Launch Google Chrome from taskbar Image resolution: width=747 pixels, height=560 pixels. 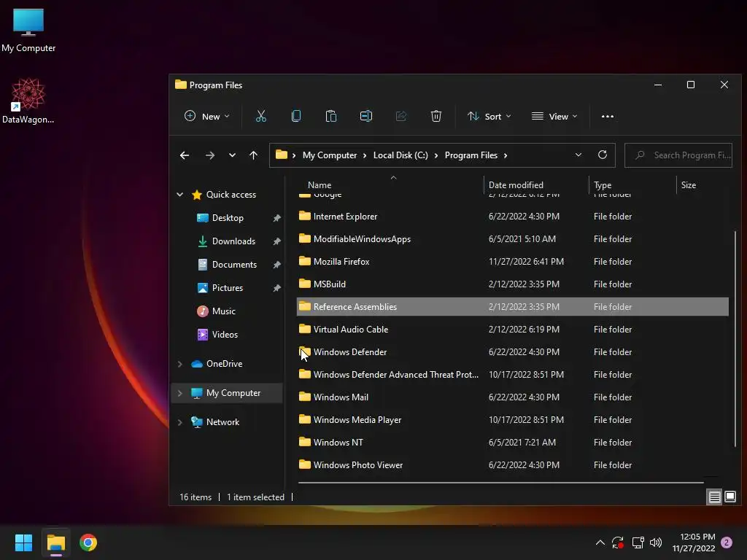click(x=88, y=542)
